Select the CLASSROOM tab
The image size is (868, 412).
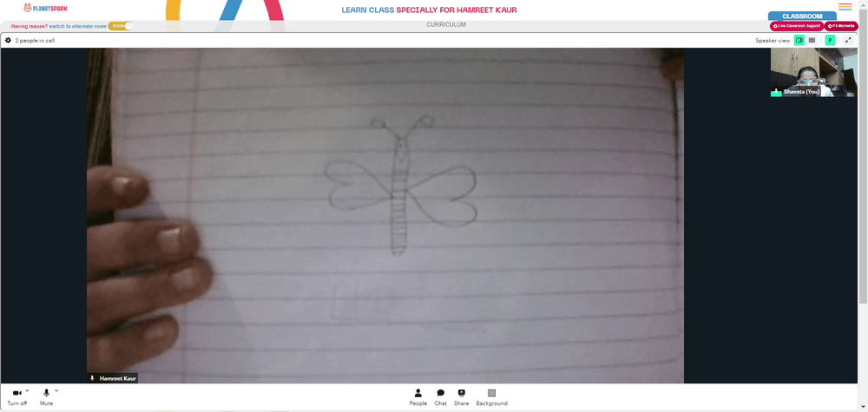pos(802,16)
